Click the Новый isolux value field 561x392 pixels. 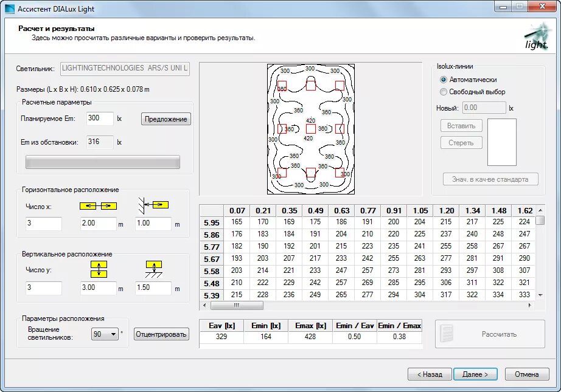pyautogui.click(x=484, y=108)
